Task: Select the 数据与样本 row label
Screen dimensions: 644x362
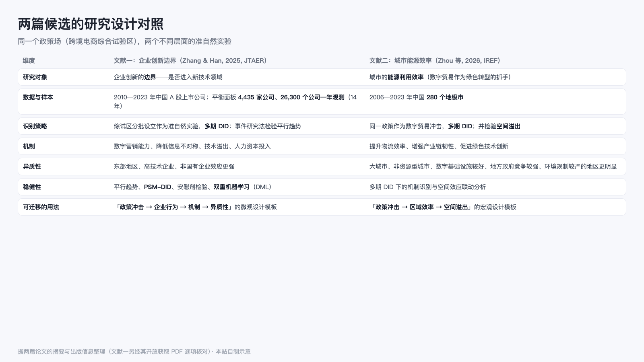Action: click(x=38, y=97)
